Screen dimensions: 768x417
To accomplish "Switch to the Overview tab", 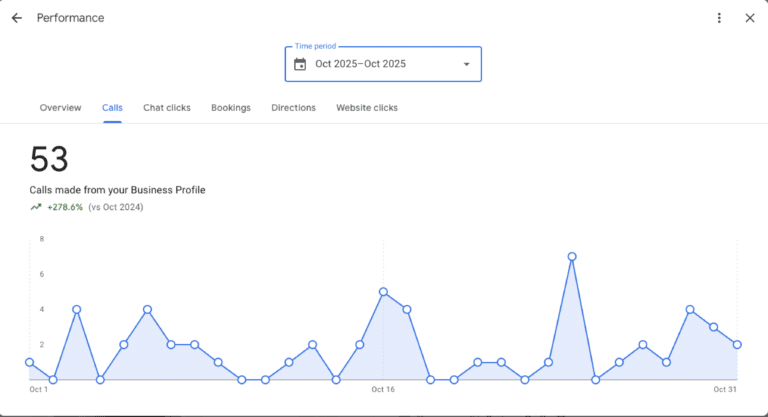I will 60,107.
